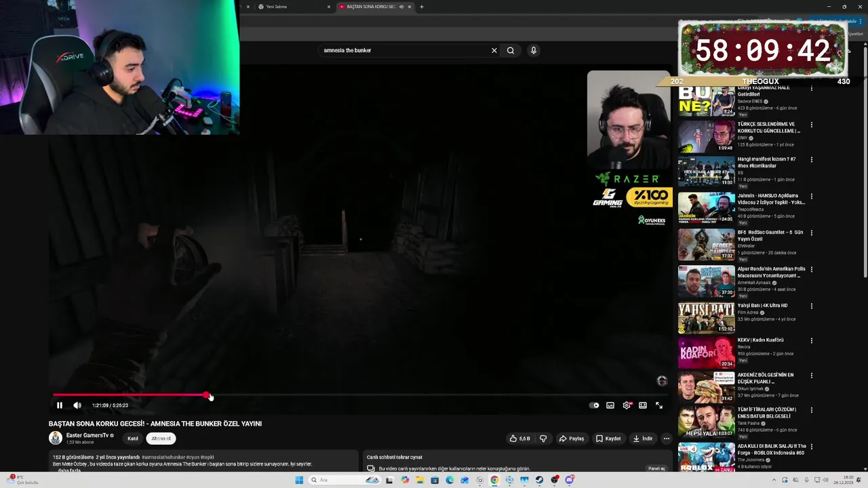Open File Explorer from the taskbar
This screenshot has height=488, width=868.
click(420, 480)
